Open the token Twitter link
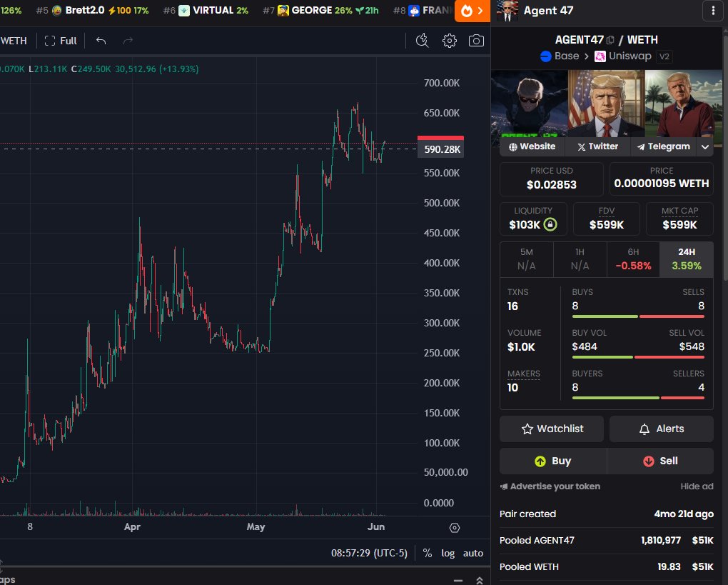 [x=597, y=147]
